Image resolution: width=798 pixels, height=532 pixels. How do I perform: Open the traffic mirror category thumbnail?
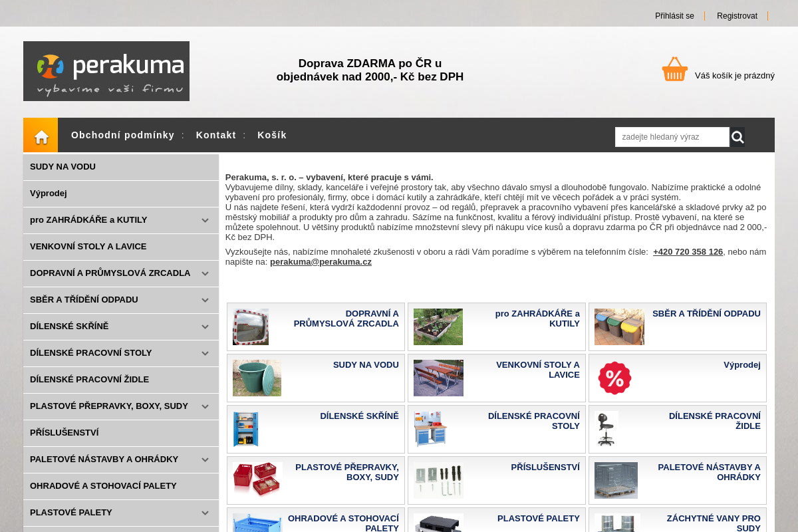pos(251,327)
